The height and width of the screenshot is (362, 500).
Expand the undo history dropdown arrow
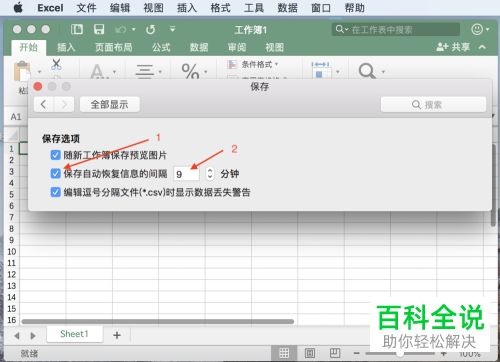[x=134, y=30]
